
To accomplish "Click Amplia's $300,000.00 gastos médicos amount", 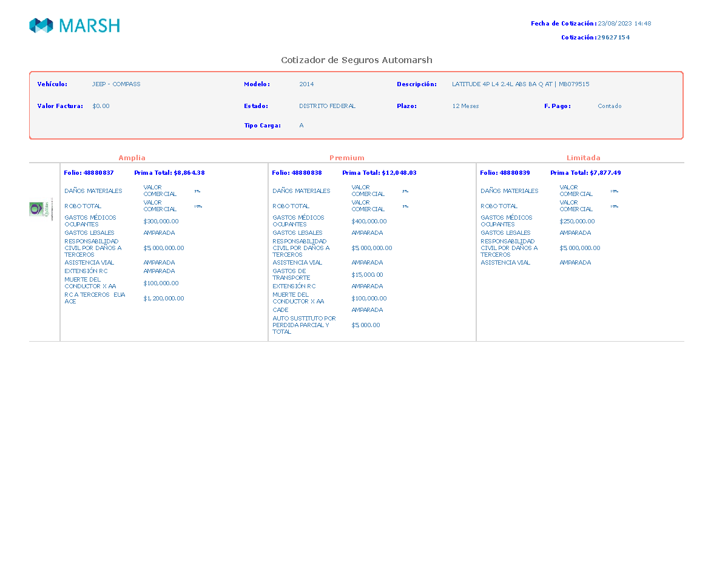I will point(161,222).
